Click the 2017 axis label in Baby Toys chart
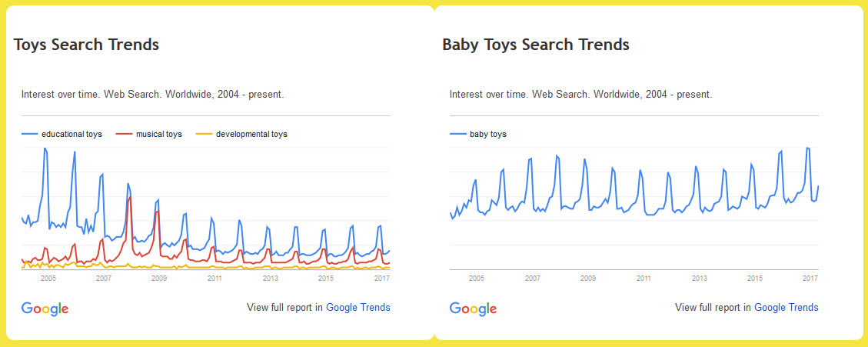The image size is (868, 347). 810,278
